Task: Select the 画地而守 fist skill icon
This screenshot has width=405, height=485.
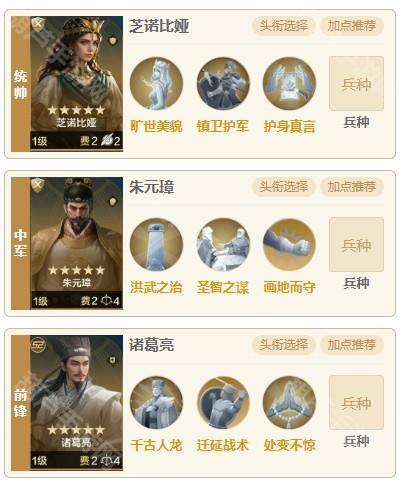Action: (289, 244)
